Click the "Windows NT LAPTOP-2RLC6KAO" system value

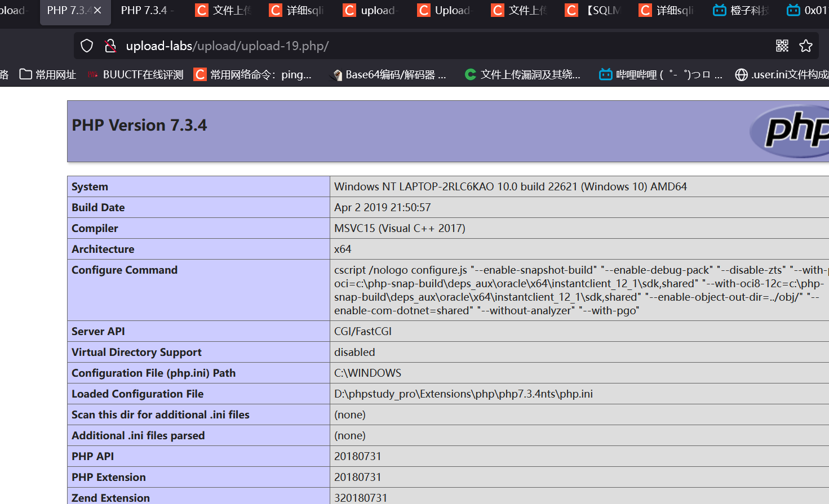point(511,186)
